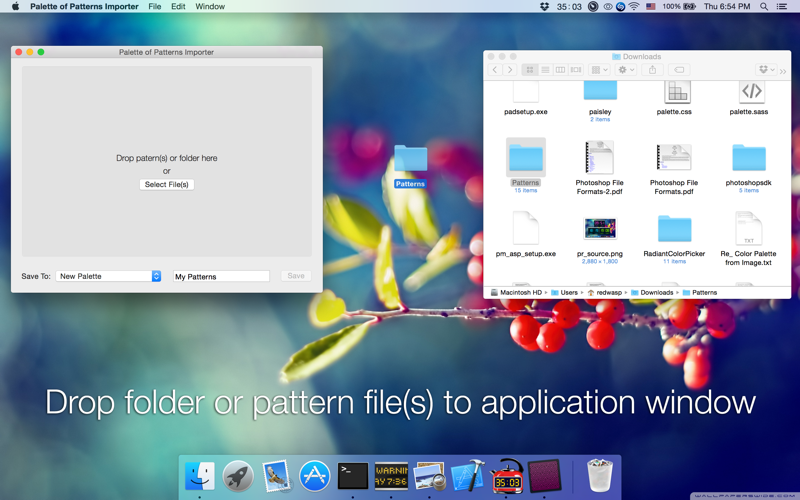Open Finder action gear dropdown
This screenshot has width=800, height=500.
pyautogui.click(x=625, y=70)
